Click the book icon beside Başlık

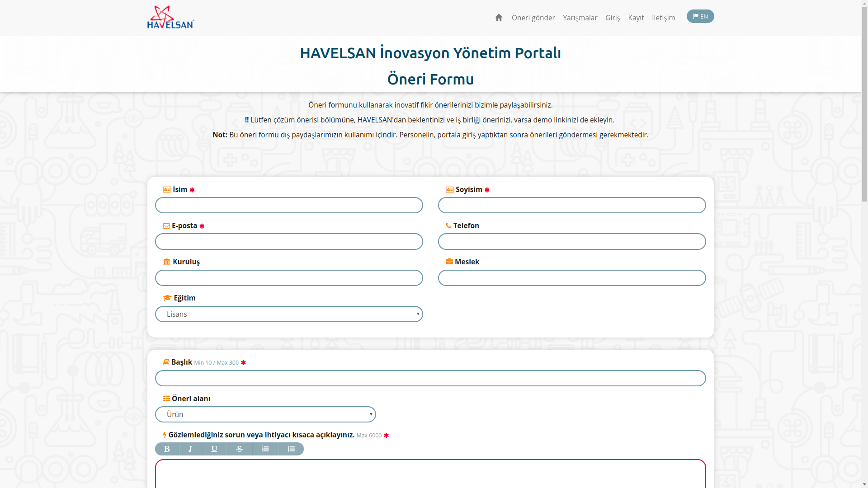pyautogui.click(x=166, y=362)
